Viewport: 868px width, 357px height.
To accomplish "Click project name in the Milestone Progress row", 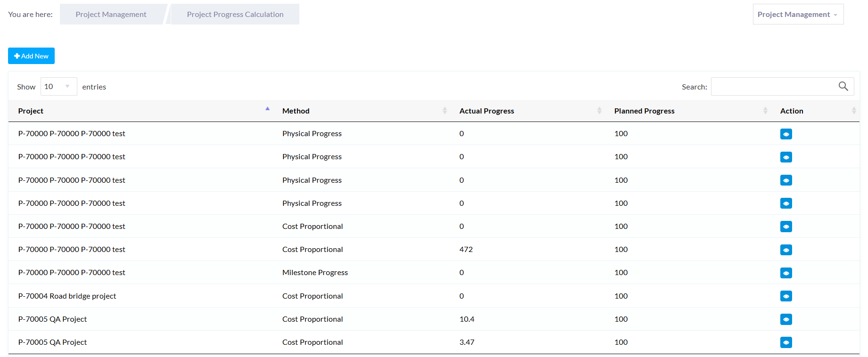I will [x=72, y=273].
